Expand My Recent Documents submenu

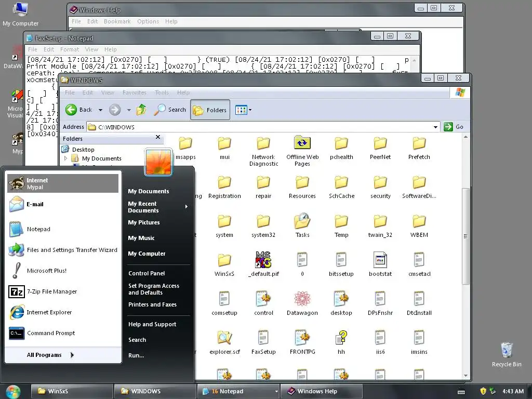point(158,207)
